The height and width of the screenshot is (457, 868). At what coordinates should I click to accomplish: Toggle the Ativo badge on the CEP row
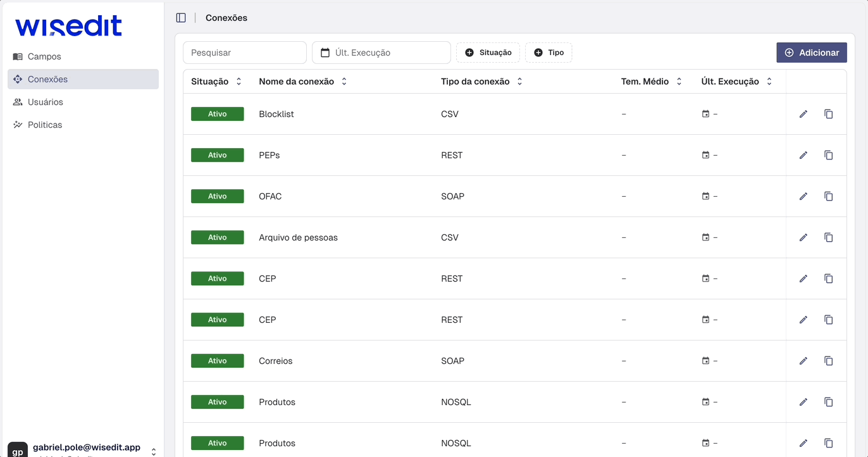point(217,278)
